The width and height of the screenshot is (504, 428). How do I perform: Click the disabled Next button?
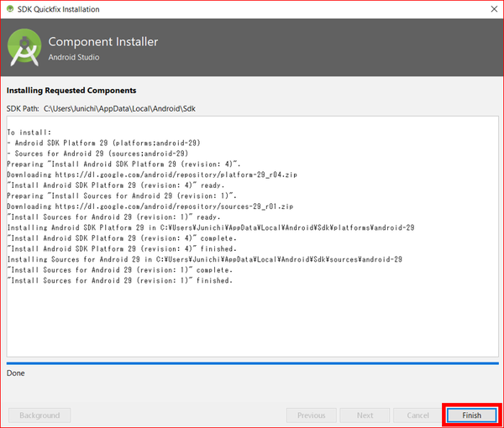click(365, 415)
